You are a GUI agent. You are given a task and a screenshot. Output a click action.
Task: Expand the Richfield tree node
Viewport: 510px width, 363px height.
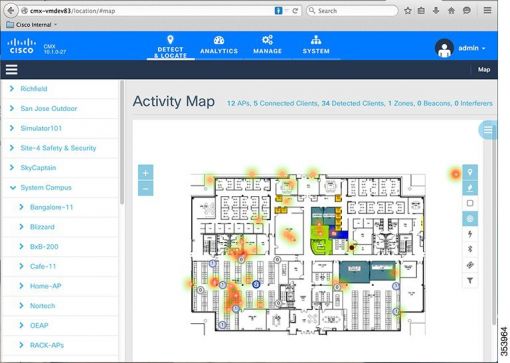(x=12, y=89)
